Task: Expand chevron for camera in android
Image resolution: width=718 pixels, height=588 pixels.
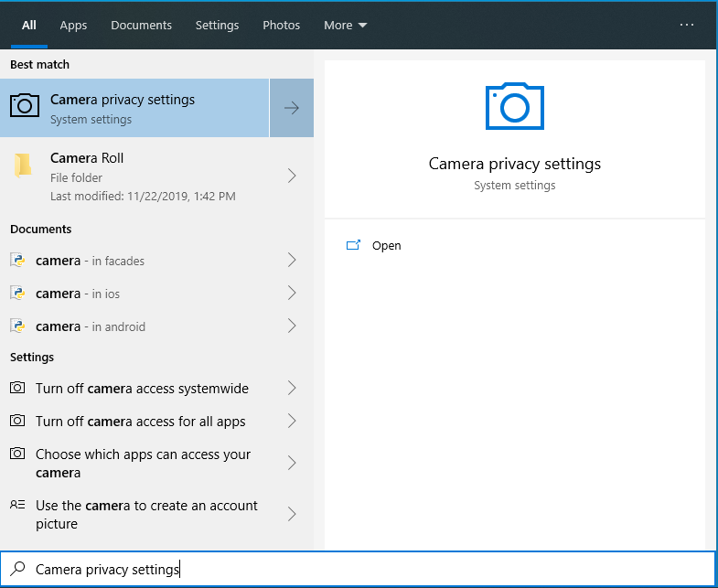Action: 292,326
